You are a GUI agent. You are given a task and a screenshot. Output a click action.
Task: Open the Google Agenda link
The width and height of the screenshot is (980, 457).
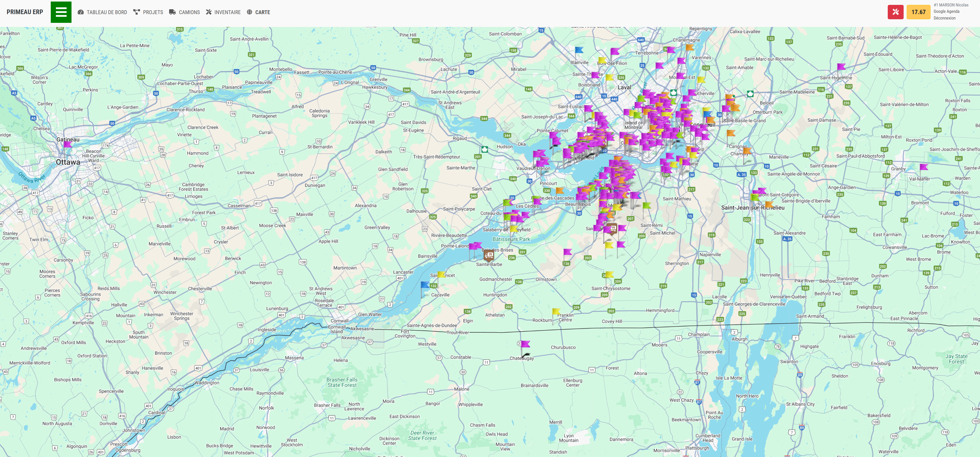(946, 12)
